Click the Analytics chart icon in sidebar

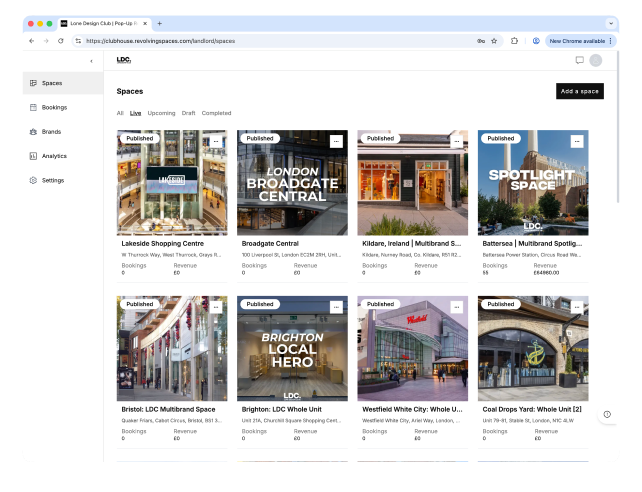click(33, 156)
